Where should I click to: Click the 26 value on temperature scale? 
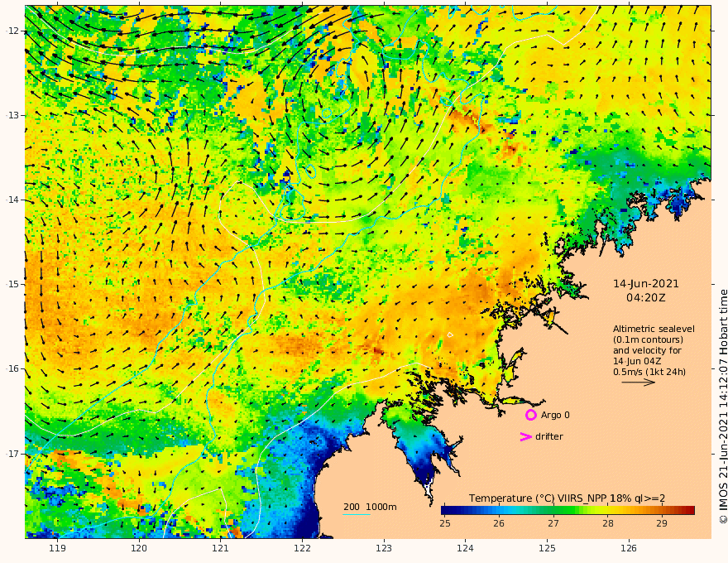click(x=499, y=523)
